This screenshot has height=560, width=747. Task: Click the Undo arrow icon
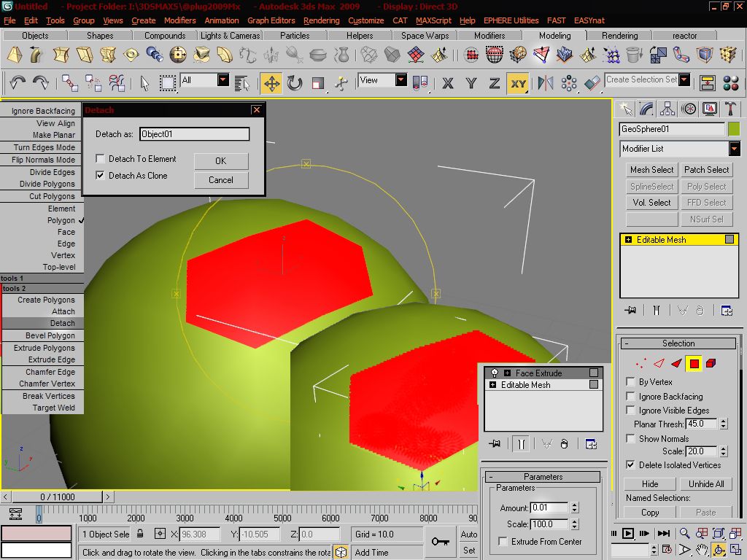[18, 83]
